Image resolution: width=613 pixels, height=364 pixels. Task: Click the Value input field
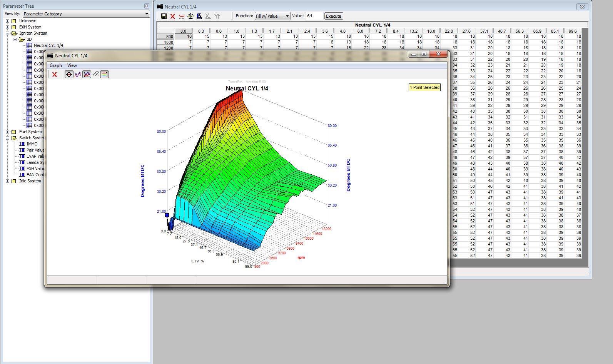click(x=314, y=16)
